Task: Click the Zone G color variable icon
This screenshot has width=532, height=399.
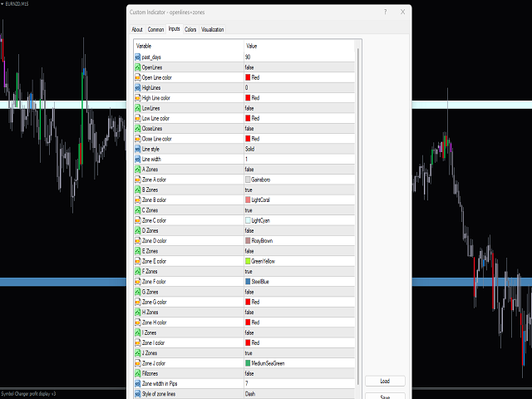Action: [137, 302]
